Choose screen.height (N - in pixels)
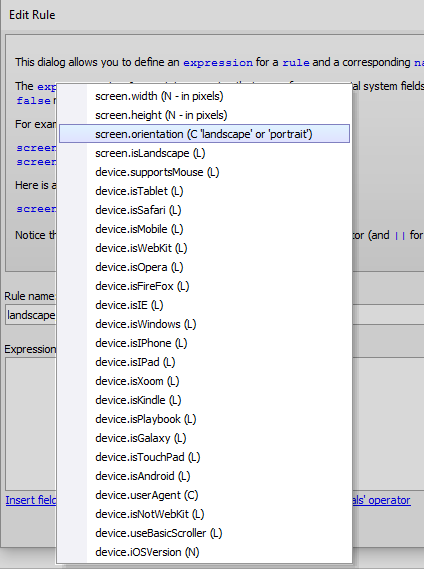Viewport: 424px width, 569px height. pos(204,115)
